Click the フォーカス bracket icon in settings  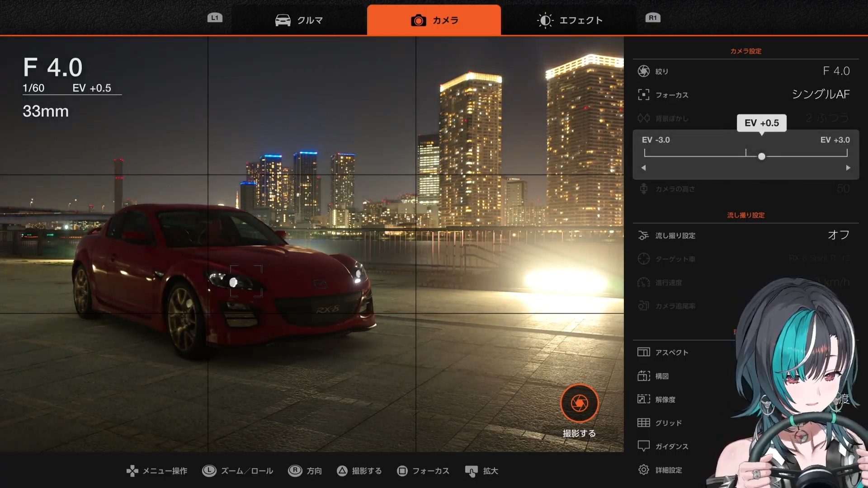tap(643, 94)
